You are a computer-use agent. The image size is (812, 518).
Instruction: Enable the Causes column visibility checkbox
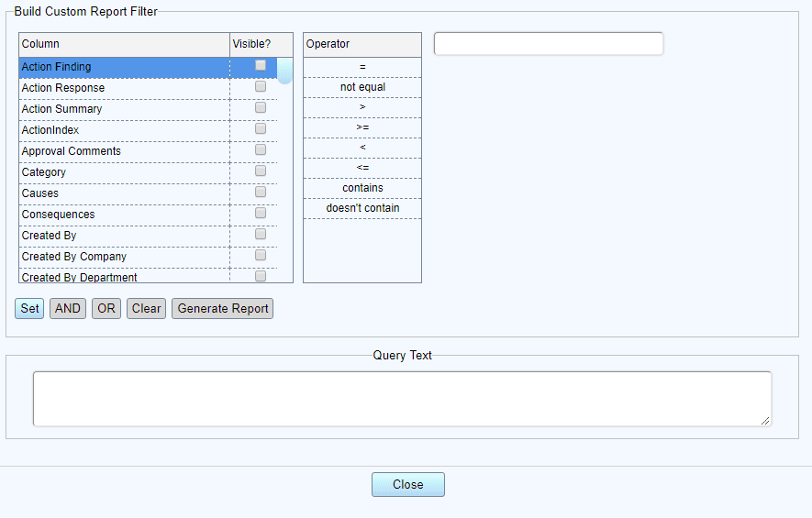[261, 192]
